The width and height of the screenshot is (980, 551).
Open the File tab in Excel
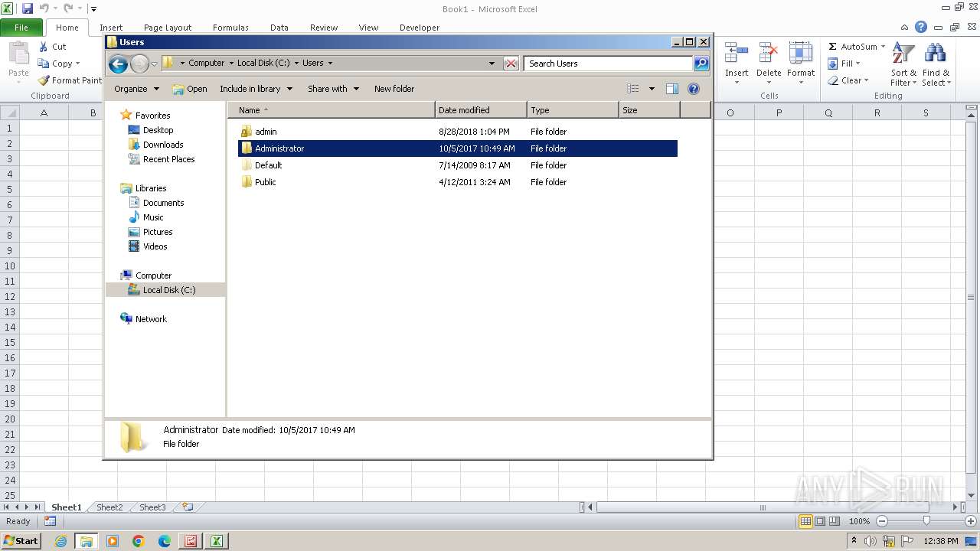click(21, 27)
